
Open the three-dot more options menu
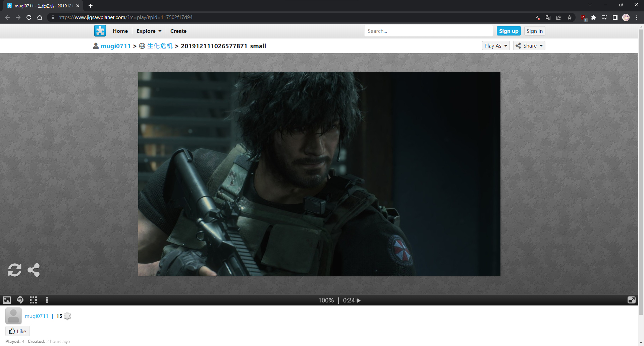(x=47, y=300)
